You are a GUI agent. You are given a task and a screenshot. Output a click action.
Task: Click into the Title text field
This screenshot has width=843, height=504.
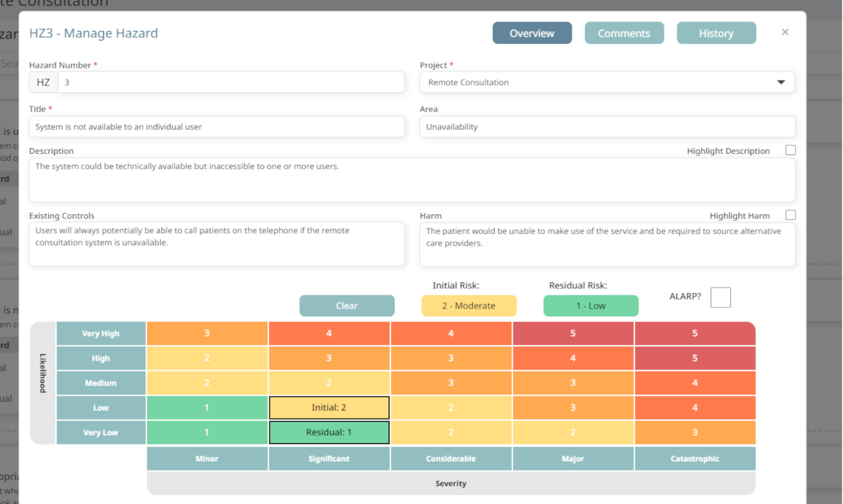(x=216, y=127)
